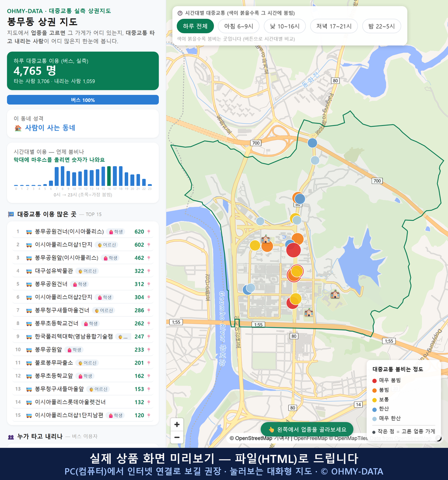The height and width of the screenshot is (480, 448).
Task: Click the pin icon for 이시아폴리스더샵1단지 row
Action: [x=149, y=245]
